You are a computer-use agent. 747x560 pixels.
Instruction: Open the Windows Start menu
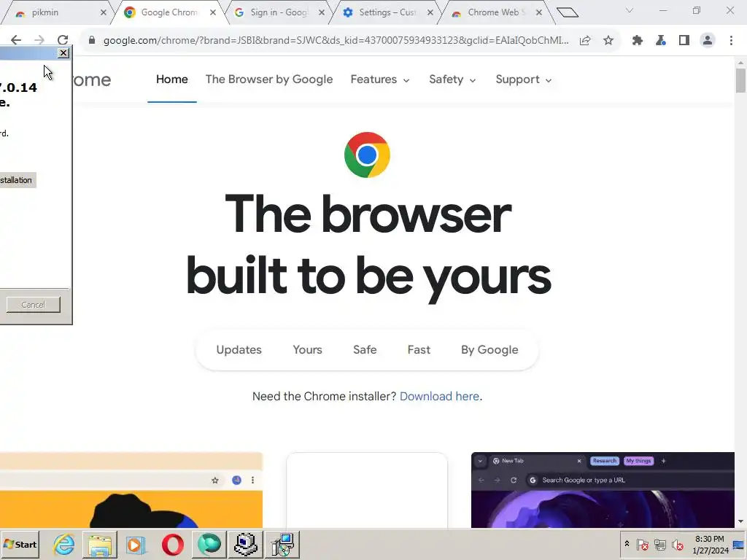20,544
